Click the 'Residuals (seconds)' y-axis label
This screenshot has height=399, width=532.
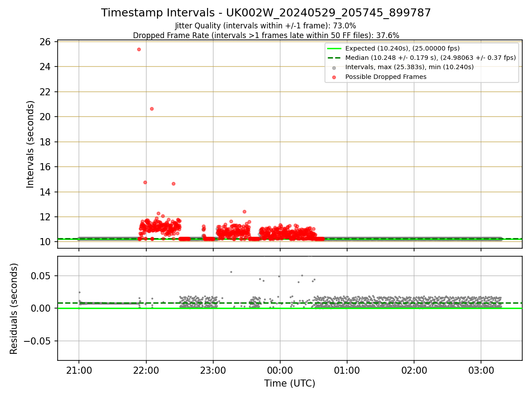(x=14, y=309)
